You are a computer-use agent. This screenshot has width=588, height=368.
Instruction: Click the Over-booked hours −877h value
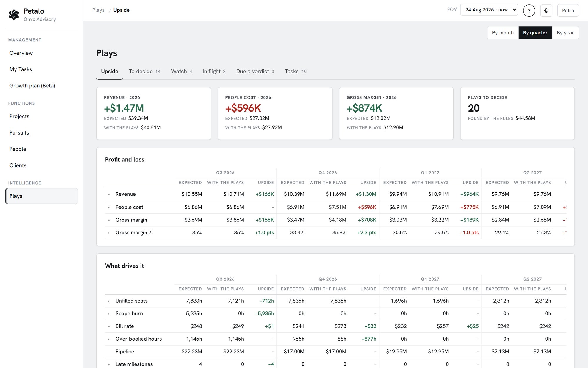[369, 339]
